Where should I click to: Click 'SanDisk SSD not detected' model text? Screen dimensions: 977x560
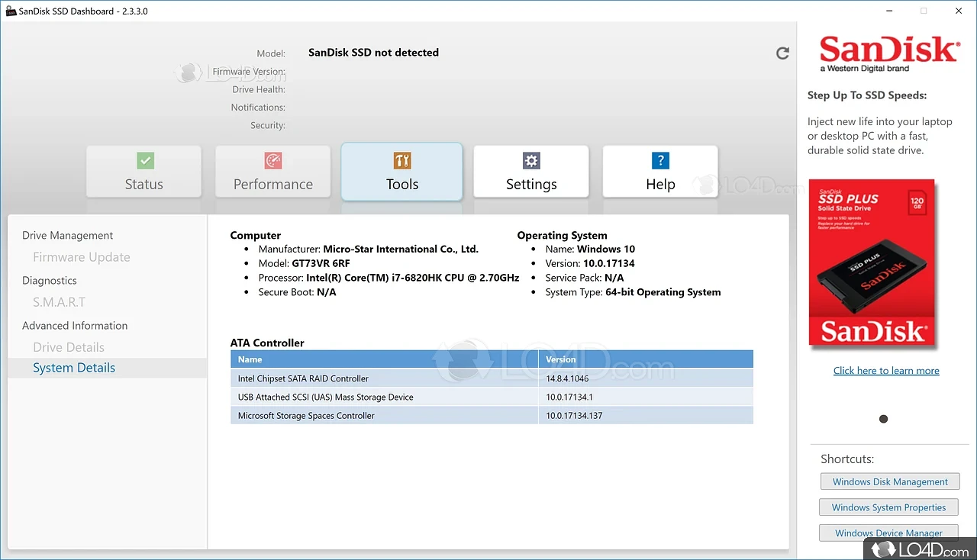(373, 53)
